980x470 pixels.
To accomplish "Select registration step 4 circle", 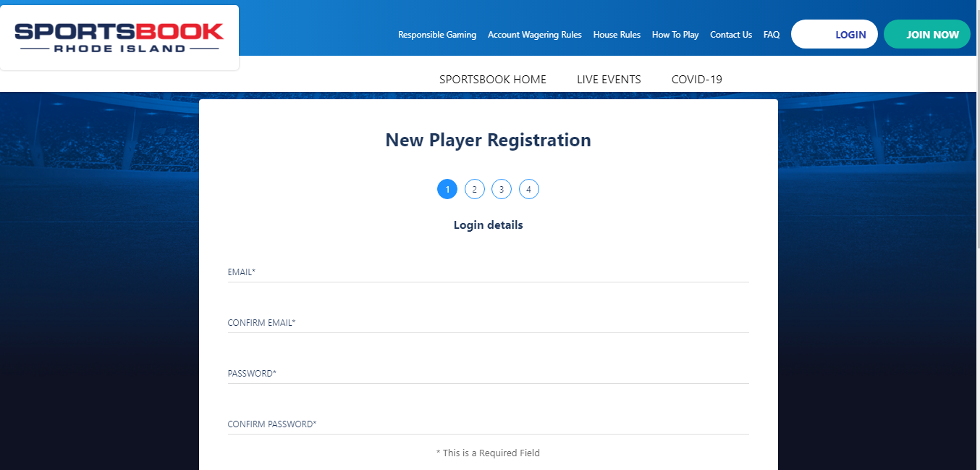I will [529, 189].
